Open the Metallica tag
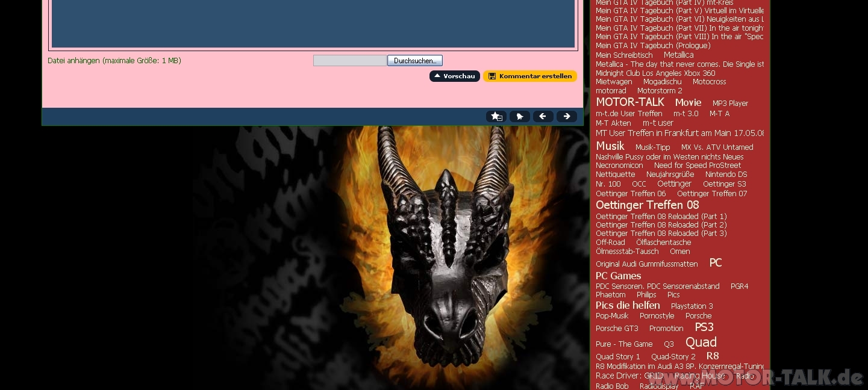This screenshot has width=868, height=390. click(679, 55)
